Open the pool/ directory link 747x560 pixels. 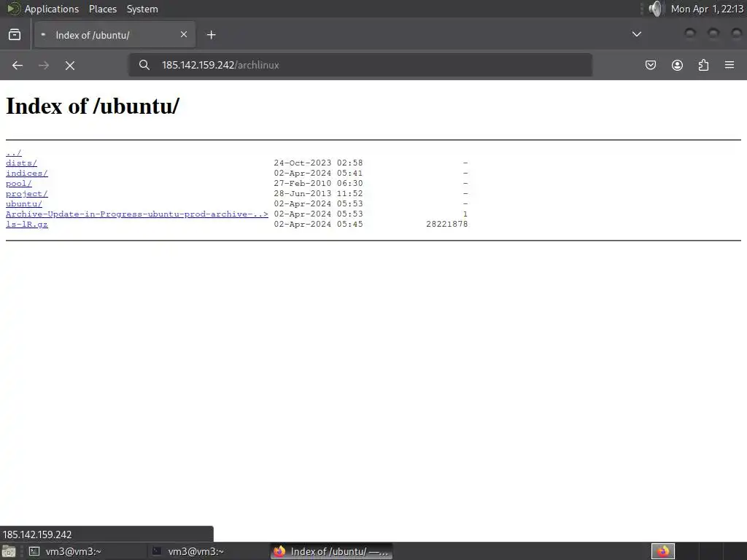point(18,183)
